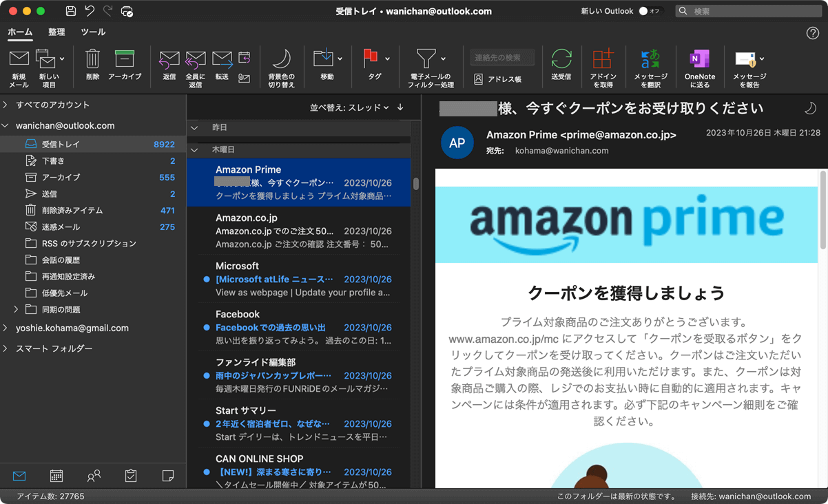Image resolution: width=828 pixels, height=504 pixels.
Task: Delete the selected message with 削除
Action: pyautogui.click(x=92, y=65)
